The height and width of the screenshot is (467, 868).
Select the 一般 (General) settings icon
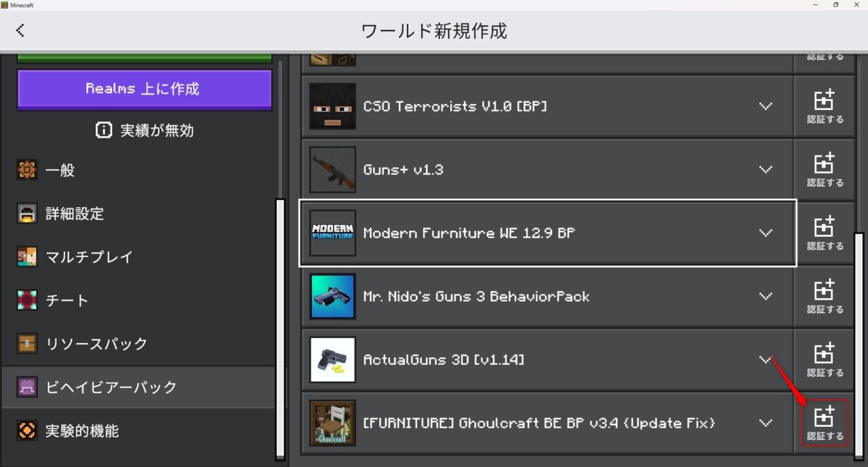coord(27,170)
